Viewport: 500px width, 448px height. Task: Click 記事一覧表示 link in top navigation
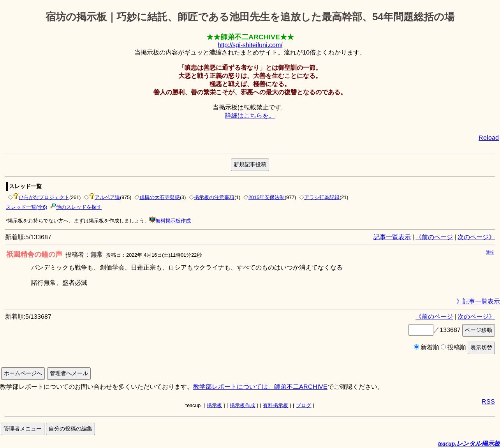392,237
